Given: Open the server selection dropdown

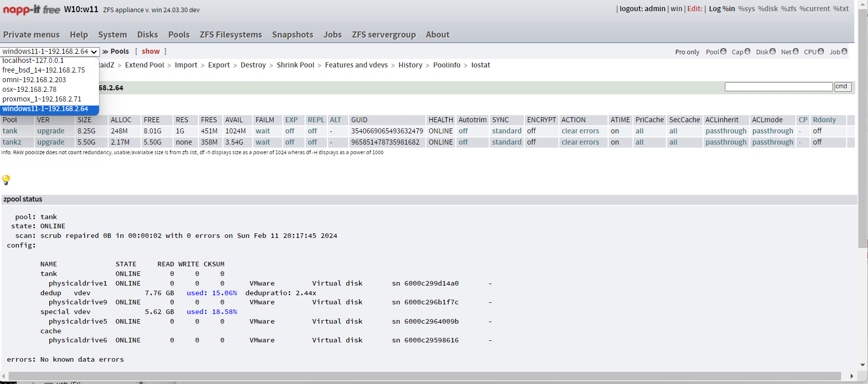Looking at the screenshot, I should tap(50, 51).
